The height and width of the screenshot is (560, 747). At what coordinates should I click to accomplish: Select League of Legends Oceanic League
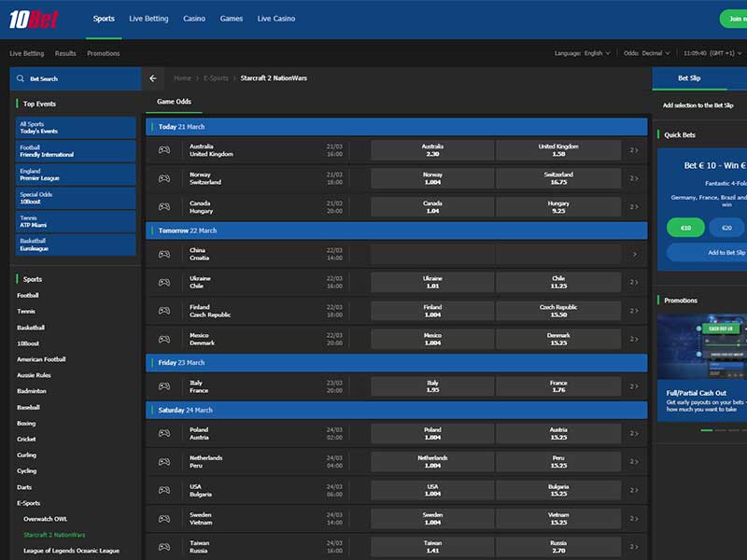(72, 551)
